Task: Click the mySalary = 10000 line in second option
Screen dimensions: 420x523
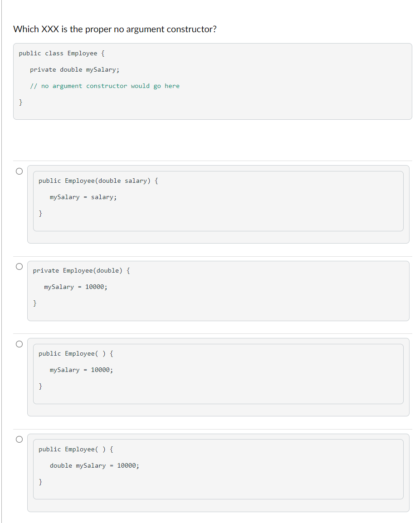Action: (75, 287)
